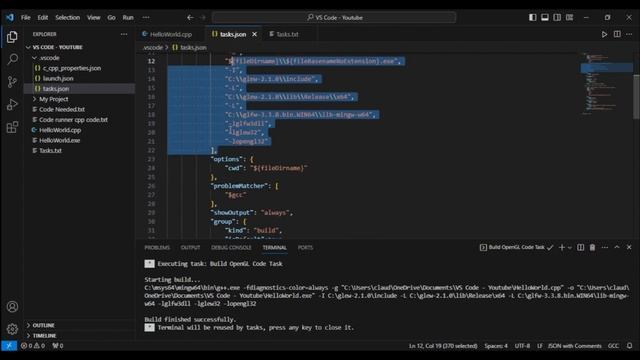Click the Run play icon in editor toolbar

coord(604,34)
